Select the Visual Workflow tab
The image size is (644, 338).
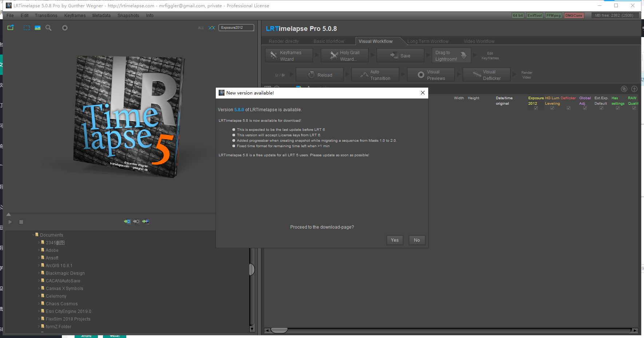pyautogui.click(x=375, y=41)
